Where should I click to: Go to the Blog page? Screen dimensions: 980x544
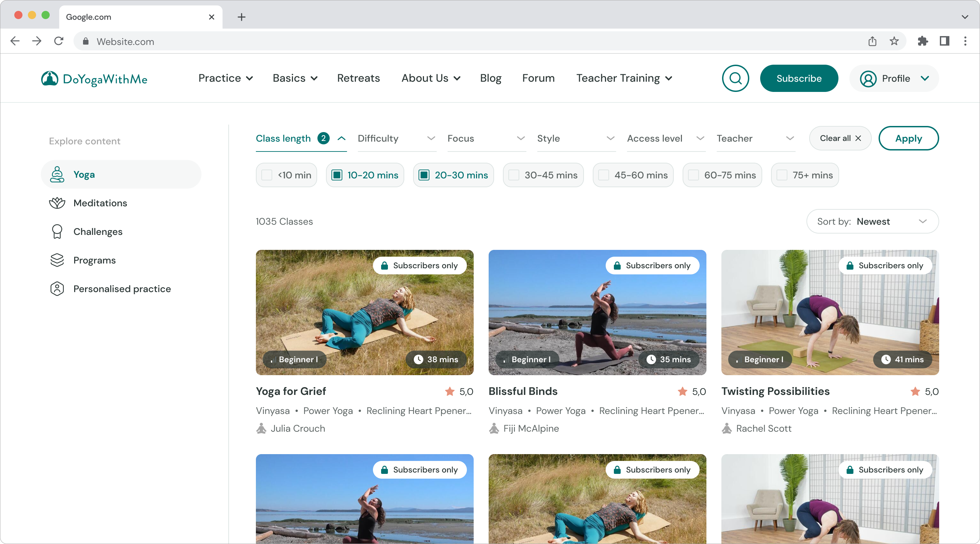point(490,78)
